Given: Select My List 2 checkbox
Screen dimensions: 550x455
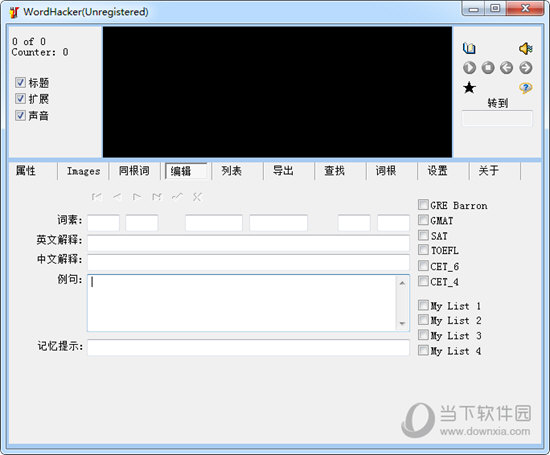Looking at the screenshot, I should click(x=423, y=320).
